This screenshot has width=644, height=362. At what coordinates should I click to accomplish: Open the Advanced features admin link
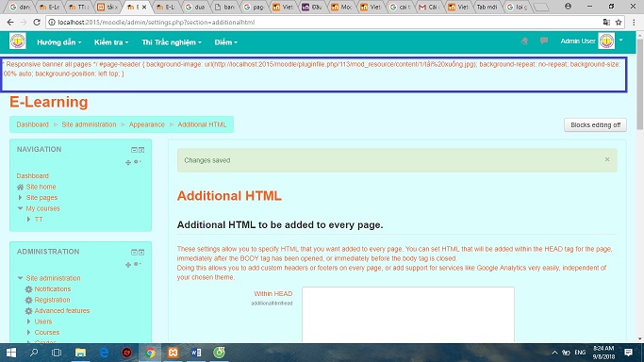tap(62, 311)
